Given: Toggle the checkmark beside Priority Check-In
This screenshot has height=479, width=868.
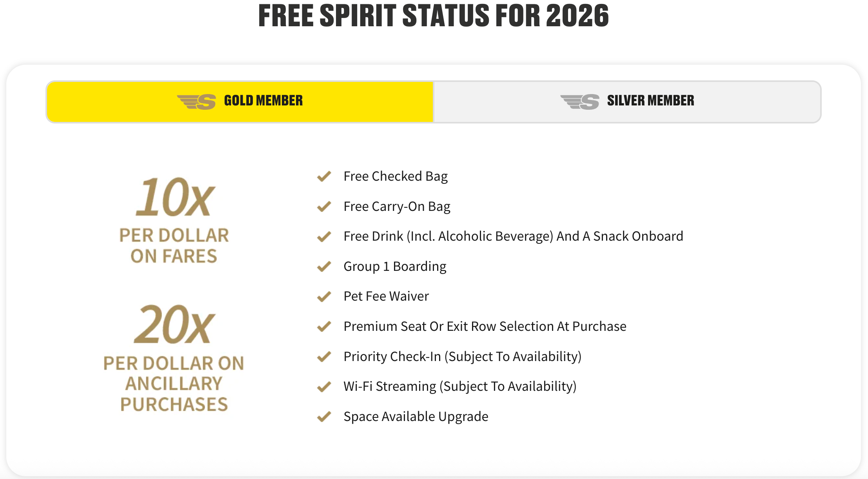Looking at the screenshot, I should (x=323, y=357).
